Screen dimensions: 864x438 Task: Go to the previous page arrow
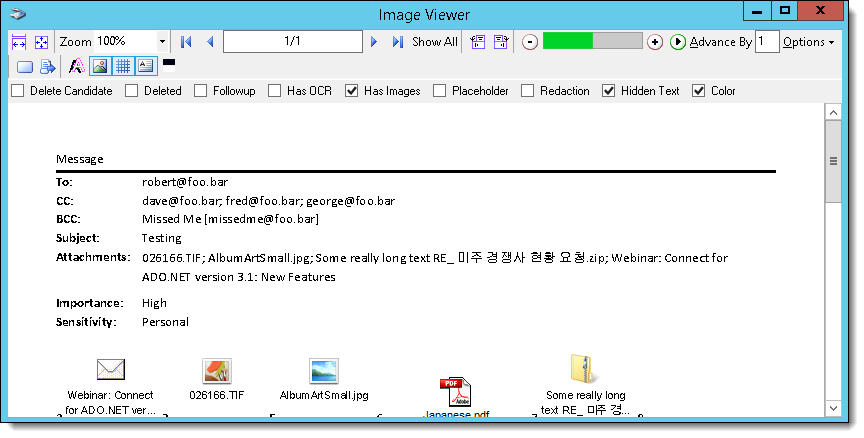click(x=210, y=42)
